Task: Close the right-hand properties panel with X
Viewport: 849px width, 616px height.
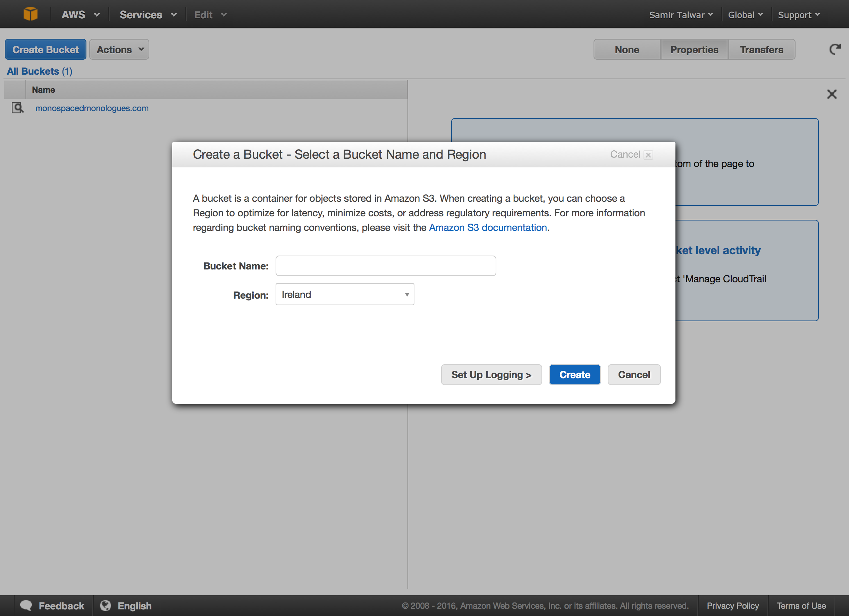Action: 831,94
